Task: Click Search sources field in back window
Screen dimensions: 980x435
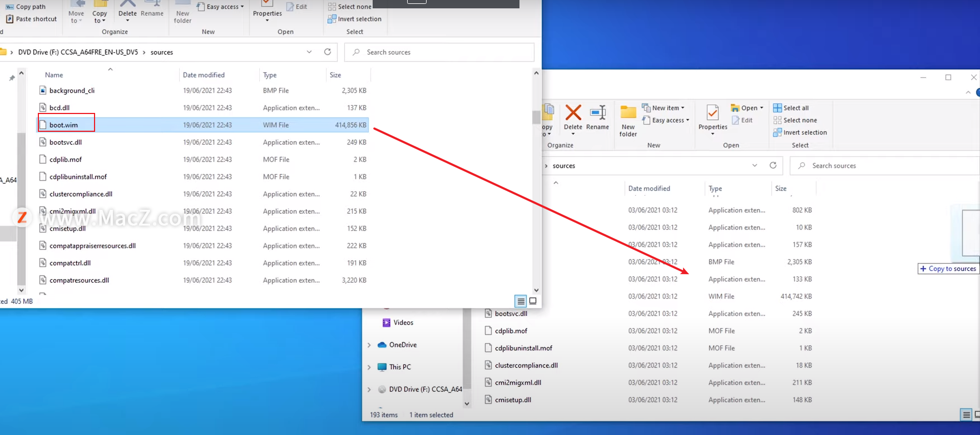Action: pos(884,166)
